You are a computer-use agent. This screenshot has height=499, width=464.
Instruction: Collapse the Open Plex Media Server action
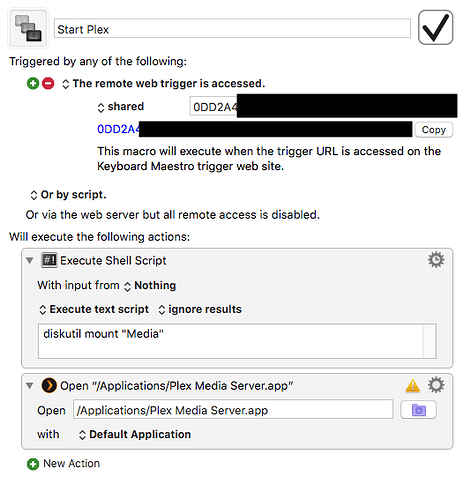tap(30, 386)
